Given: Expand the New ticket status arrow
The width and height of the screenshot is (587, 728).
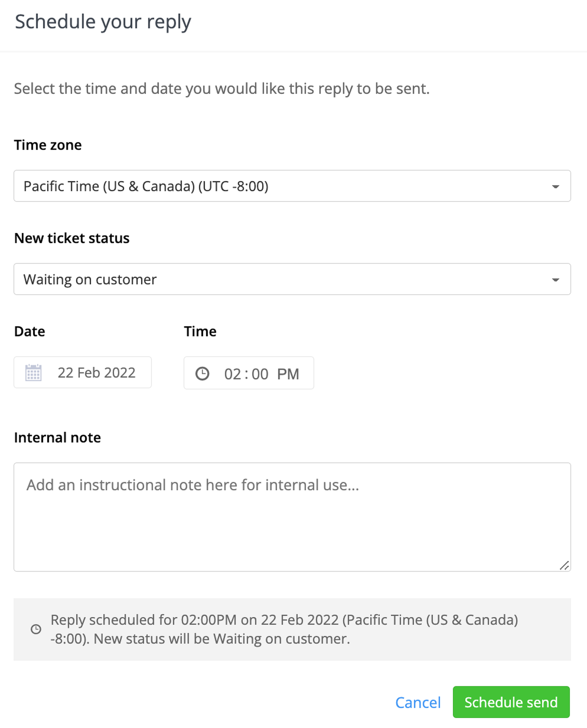Looking at the screenshot, I should (555, 280).
